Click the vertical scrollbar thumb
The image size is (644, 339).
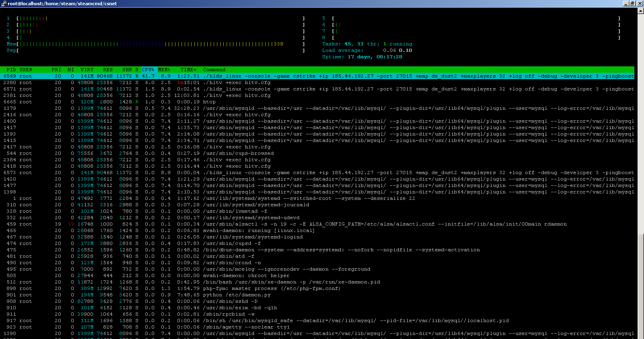coord(640,286)
